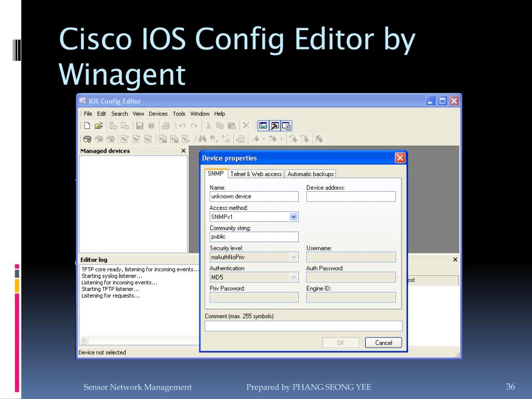532x399 pixels.
Task: Open the Window menu
Action: pos(200,114)
